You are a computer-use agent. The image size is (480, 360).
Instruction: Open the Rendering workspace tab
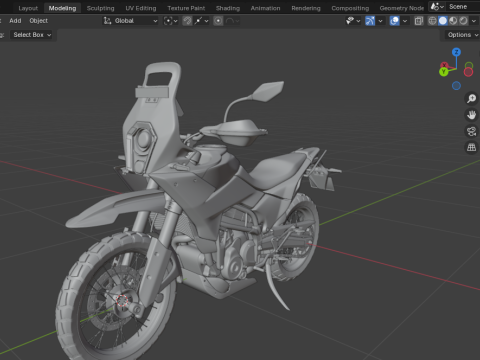[x=306, y=8]
